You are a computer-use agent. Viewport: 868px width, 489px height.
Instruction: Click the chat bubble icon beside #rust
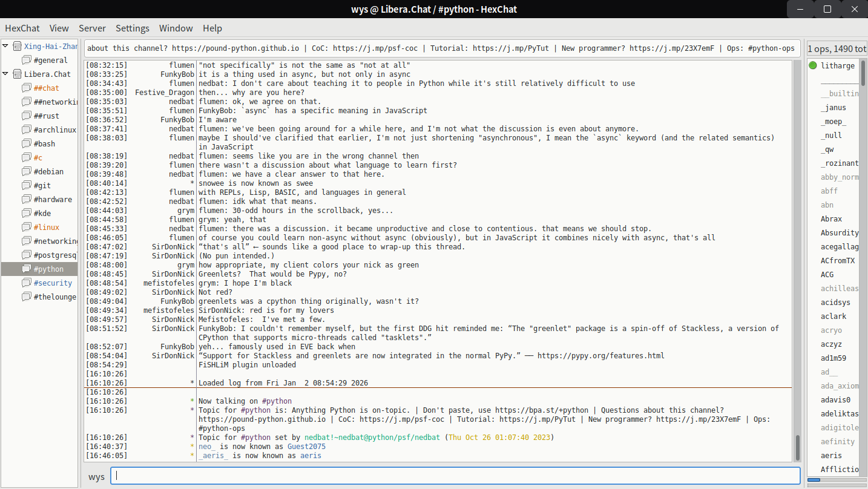pyautogui.click(x=27, y=116)
